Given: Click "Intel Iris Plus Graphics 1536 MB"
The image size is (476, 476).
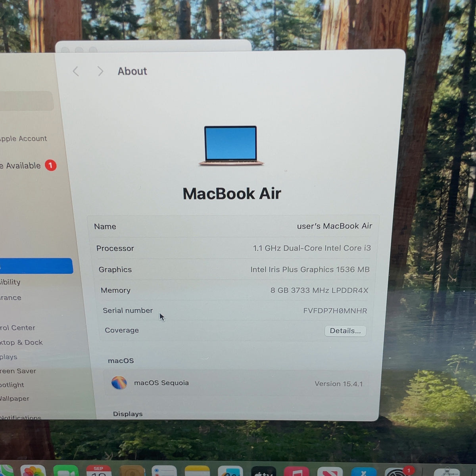Looking at the screenshot, I should coord(310,269).
